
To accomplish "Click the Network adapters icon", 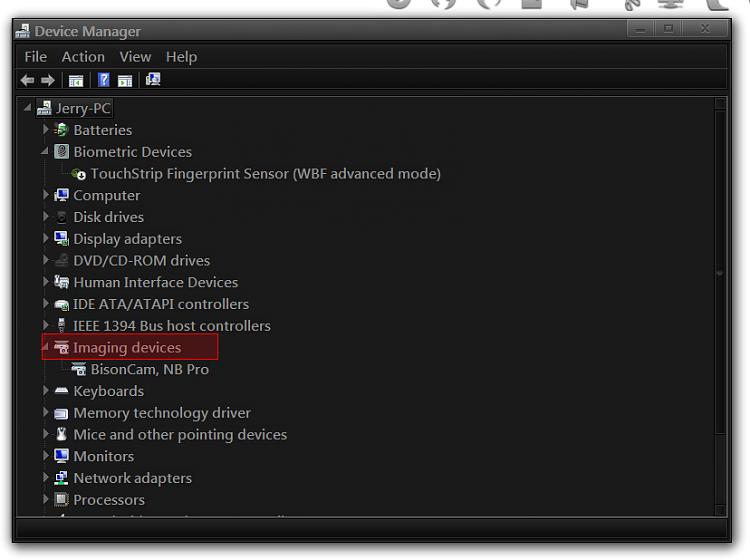I will 61,478.
